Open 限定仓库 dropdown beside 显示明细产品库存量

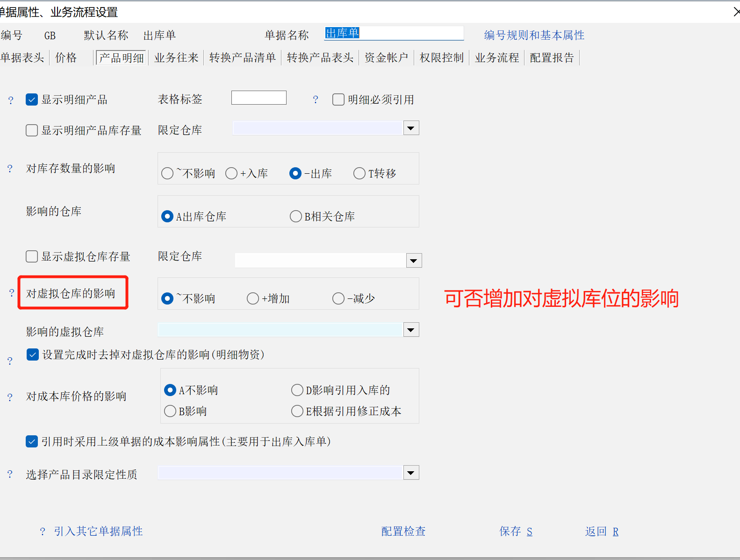411,128
